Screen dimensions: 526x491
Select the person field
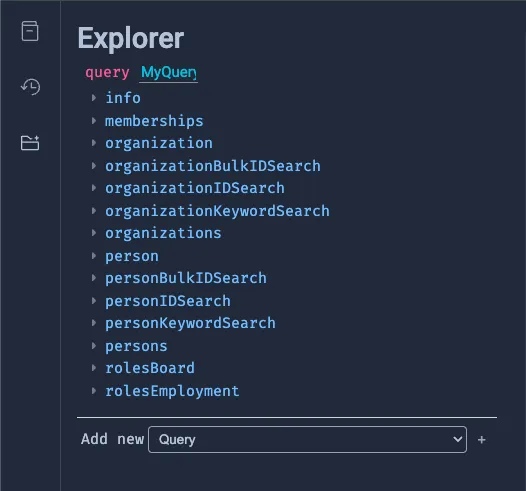tap(132, 256)
